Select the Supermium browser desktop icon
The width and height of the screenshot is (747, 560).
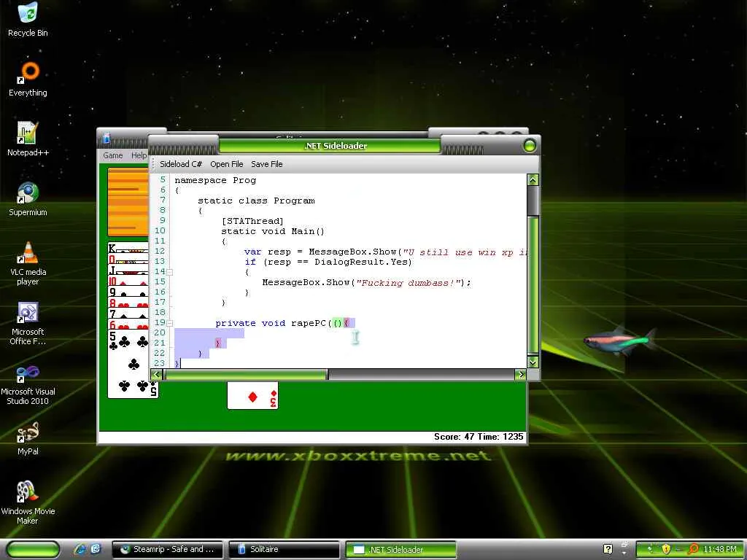click(x=28, y=198)
